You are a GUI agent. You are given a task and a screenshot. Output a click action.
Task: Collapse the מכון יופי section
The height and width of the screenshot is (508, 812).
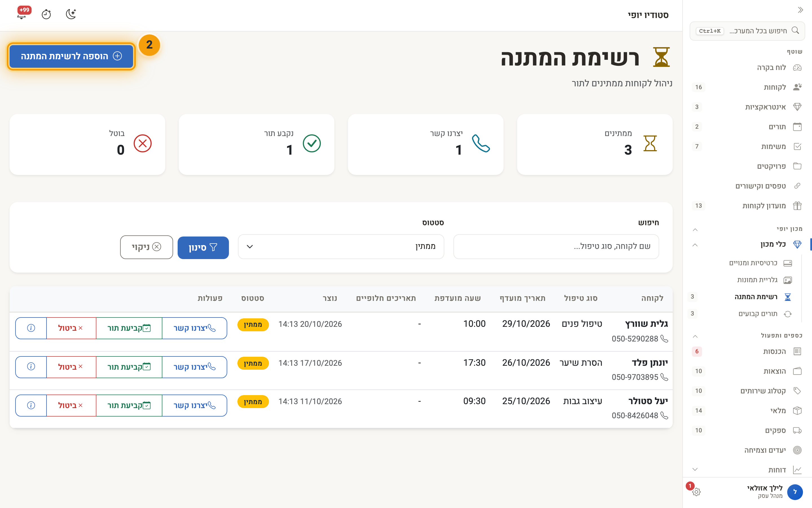[695, 230]
